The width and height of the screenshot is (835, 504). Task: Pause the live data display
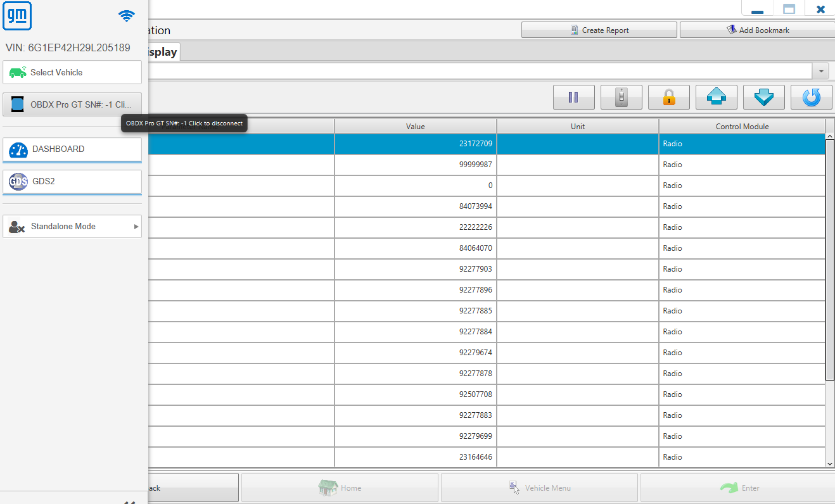[574, 98]
